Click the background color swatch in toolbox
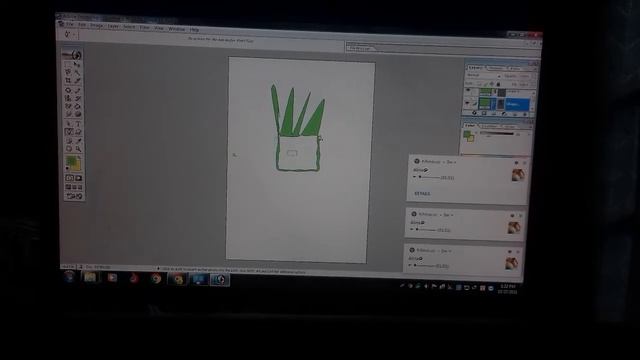The width and height of the screenshot is (640, 360). [x=77, y=166]
